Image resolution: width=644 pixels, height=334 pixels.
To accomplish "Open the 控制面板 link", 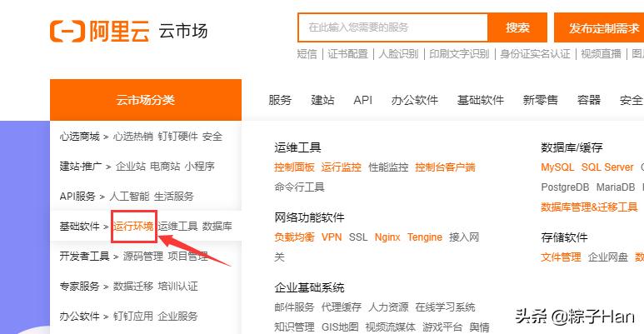I will pos(294,167).
